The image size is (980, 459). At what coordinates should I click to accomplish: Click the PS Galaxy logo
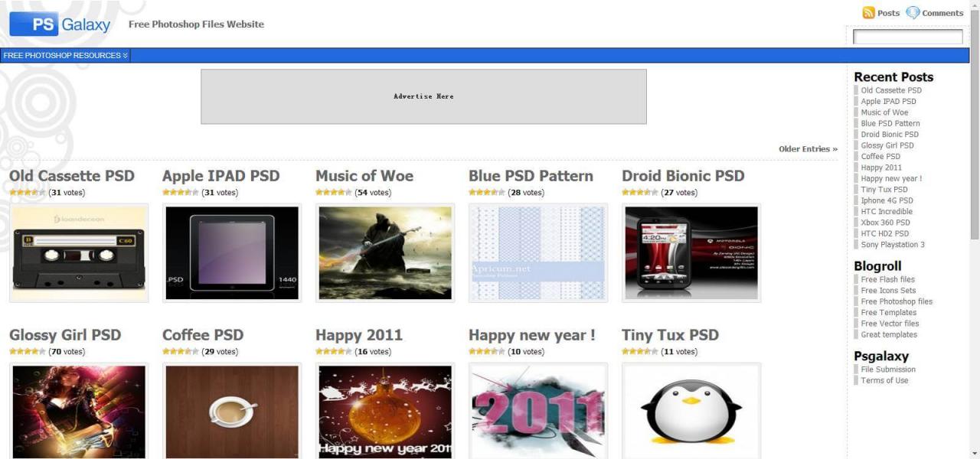pyautogui.click(x=60, y=24)
